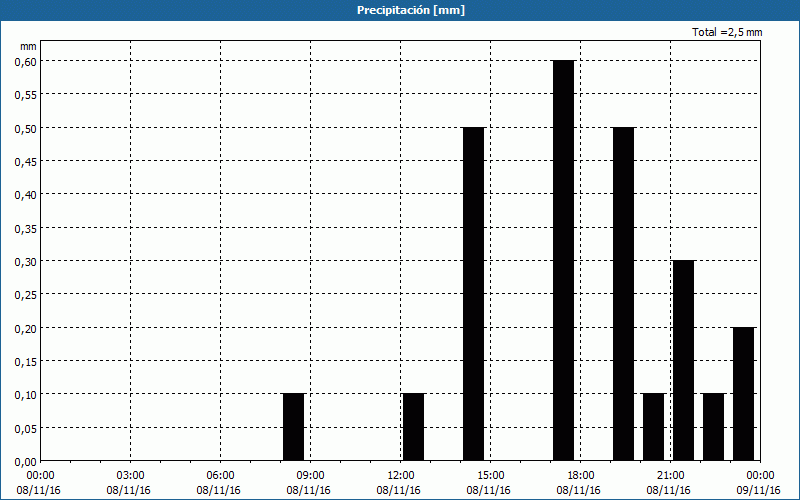Image resolution: width=800 pixels, height=500 pixels.
Task: Click the 0,35 y-axis value
Action: [26, 228]
